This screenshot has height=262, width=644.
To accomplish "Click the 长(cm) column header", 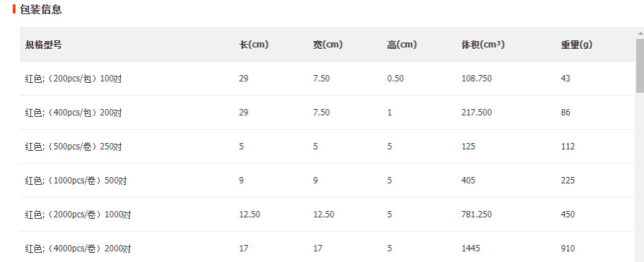I will pos(254,45).
